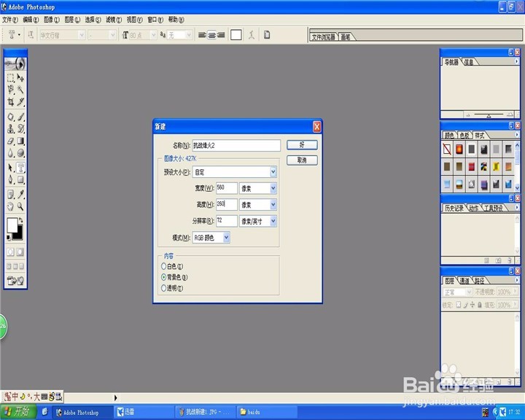This screenshot has width=525, height=420.
Task: Open the 预设大小 dropdown
Action: (273, 172)
